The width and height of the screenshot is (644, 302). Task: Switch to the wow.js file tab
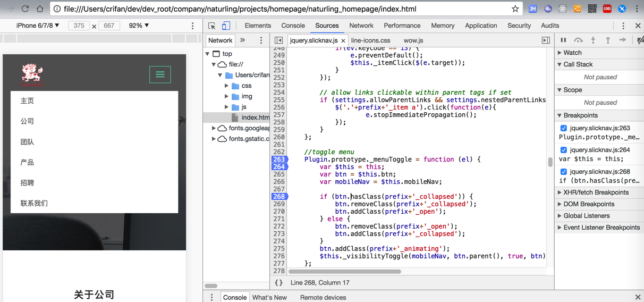[x=413, y=40]
